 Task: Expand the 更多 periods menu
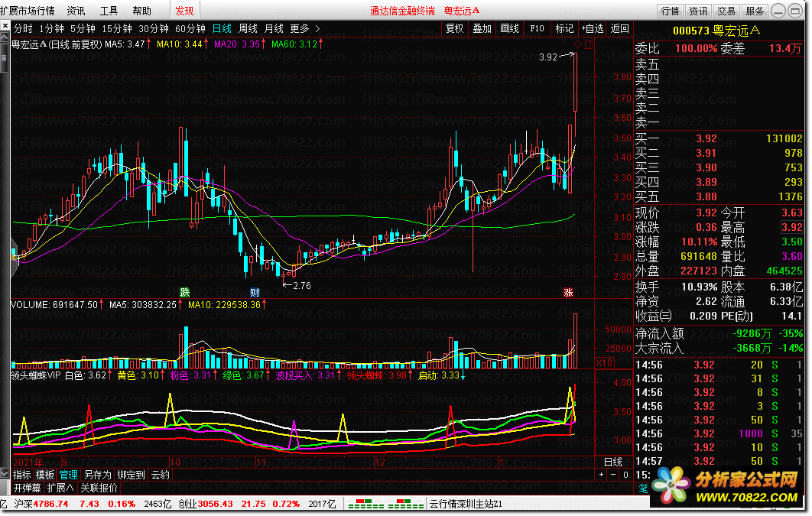pyautogui.click(x=304, y=28)
